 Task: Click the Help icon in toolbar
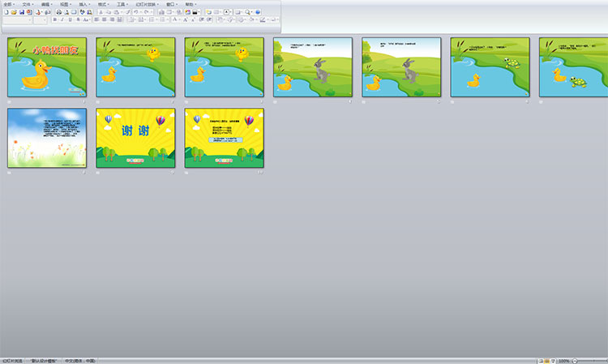[x=258, y=12]
